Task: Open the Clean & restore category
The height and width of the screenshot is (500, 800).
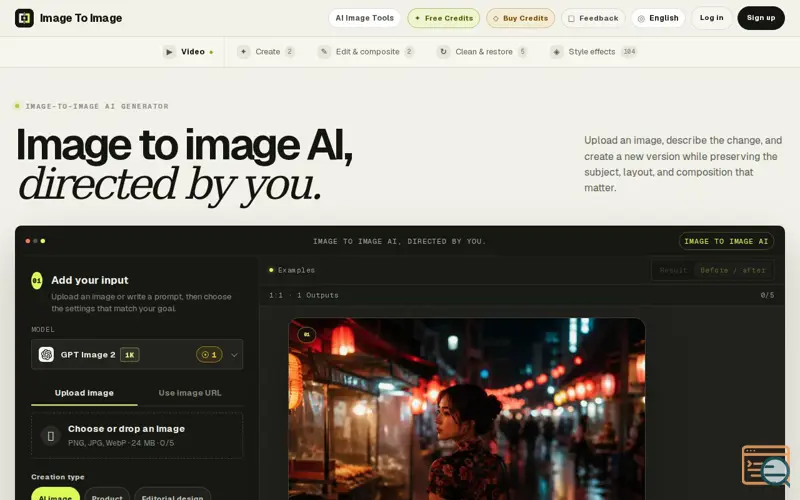Action: (482, 52)
